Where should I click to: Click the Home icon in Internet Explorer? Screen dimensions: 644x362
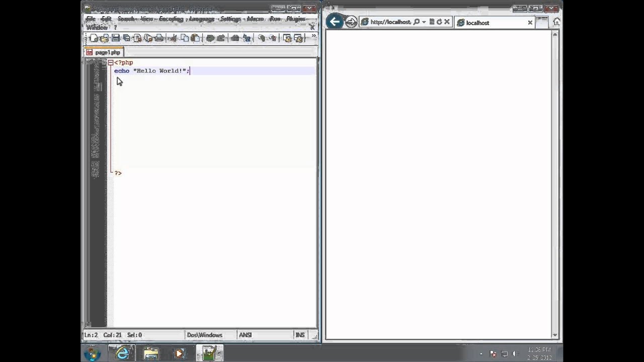click(x=556, y=22)
